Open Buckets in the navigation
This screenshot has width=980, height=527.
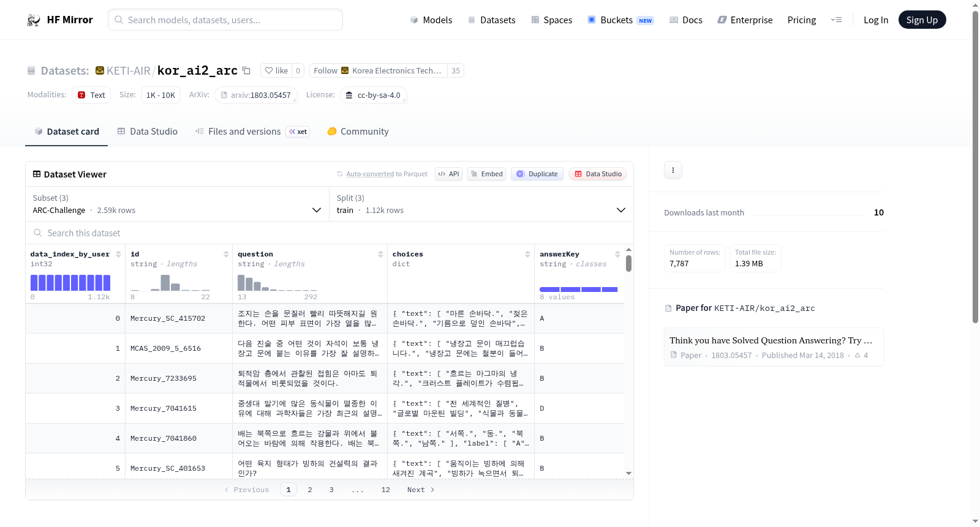[620, 20]
